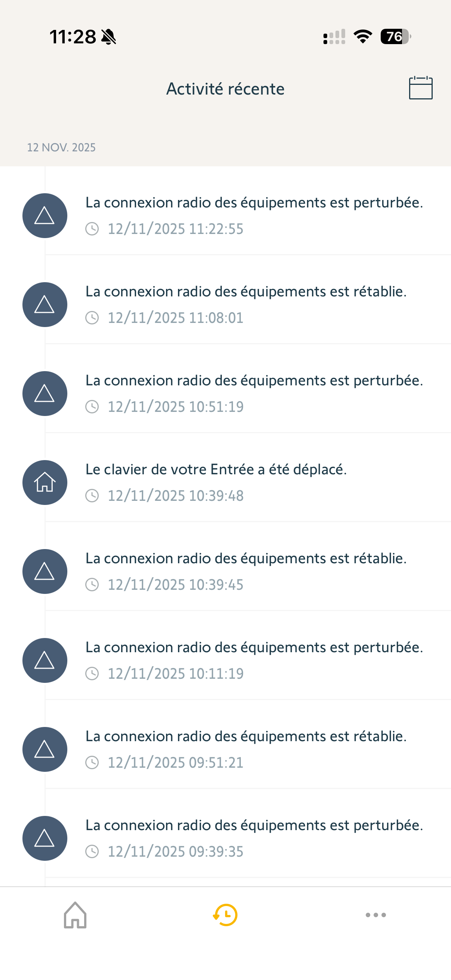Tap warning icon for 09:39:35 event
The image size is (451, 980).
click(x=45, y=838)
